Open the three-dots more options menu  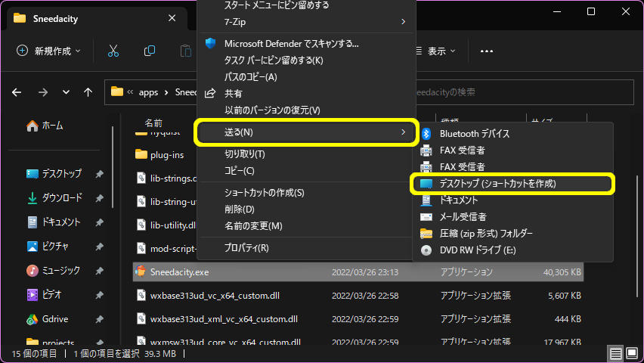click(x=486, y=51)
